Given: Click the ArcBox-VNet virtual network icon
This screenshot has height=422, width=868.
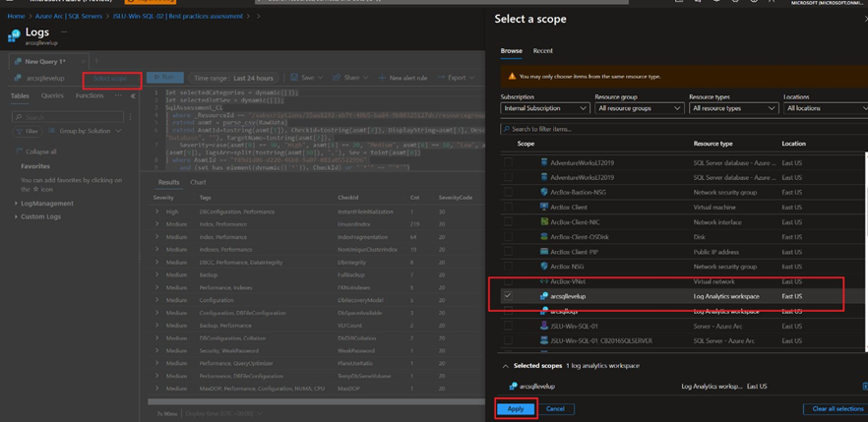Looking at the screenshot, I should click(x=543, y=281).
